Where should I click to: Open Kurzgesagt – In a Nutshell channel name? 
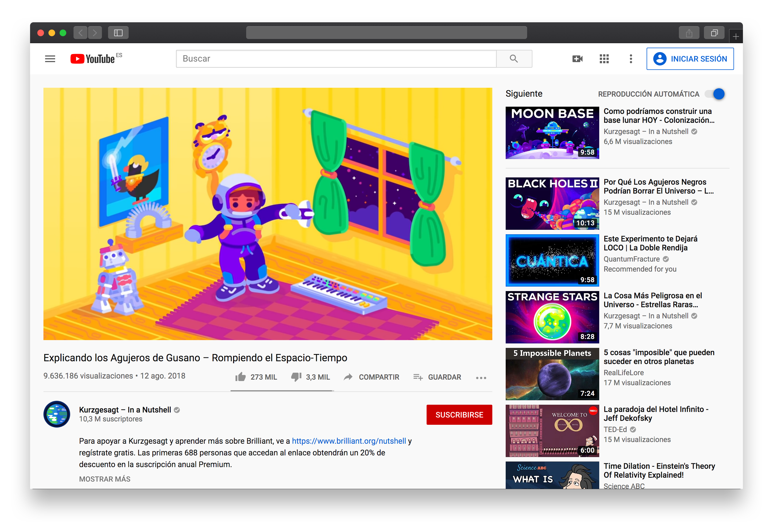(x=125, y=410)
